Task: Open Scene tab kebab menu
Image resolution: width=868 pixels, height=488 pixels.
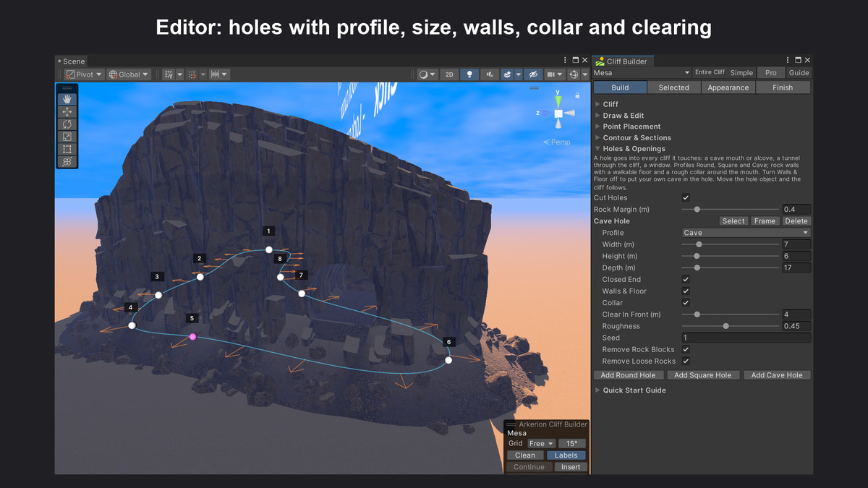Action: pyautogui.click(x=566, y=61)
